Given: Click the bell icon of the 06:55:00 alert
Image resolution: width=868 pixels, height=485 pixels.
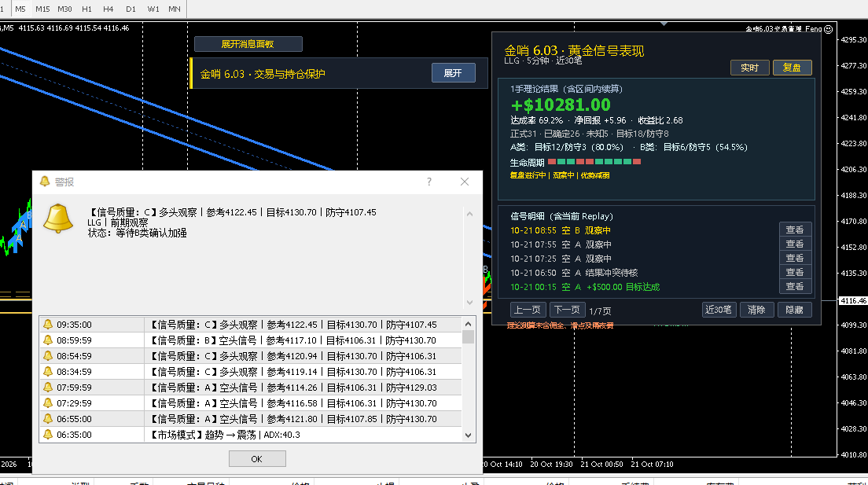Looking at the screenshot, I should (48, 419).
